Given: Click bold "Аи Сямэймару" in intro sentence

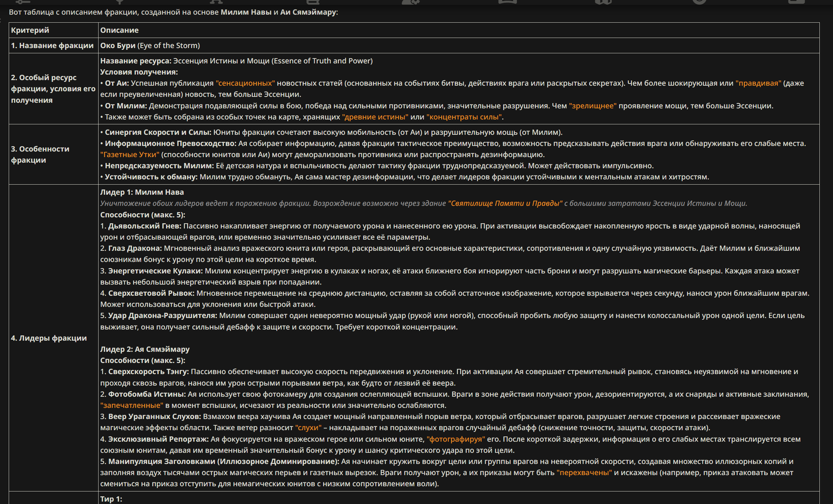Looking at the screenshot, I should coord(308,12).
